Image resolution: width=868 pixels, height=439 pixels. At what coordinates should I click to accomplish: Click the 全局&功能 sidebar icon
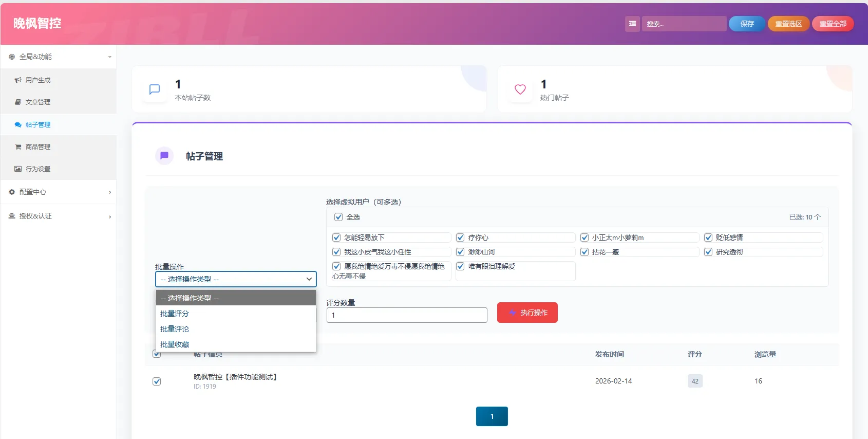click(12, 57)
